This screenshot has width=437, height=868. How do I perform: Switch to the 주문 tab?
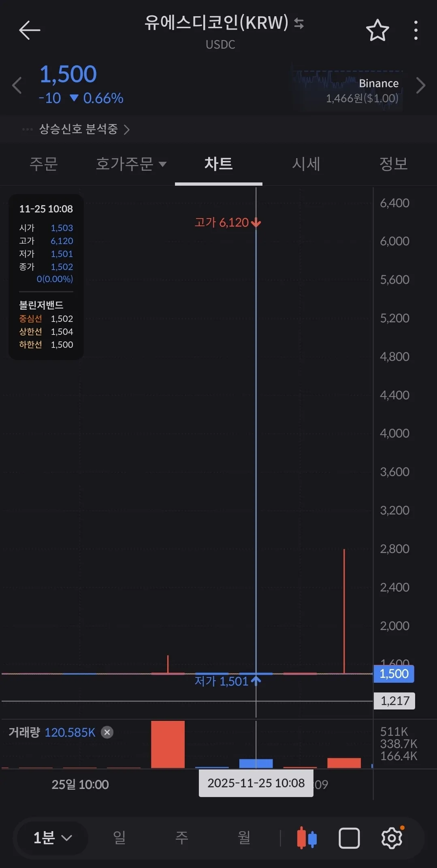tap(44, 164)
